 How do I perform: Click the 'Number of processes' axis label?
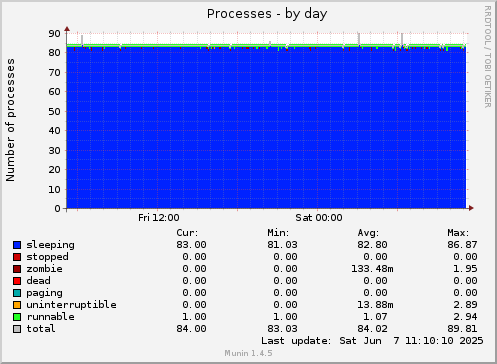click(x=10, y=120)
